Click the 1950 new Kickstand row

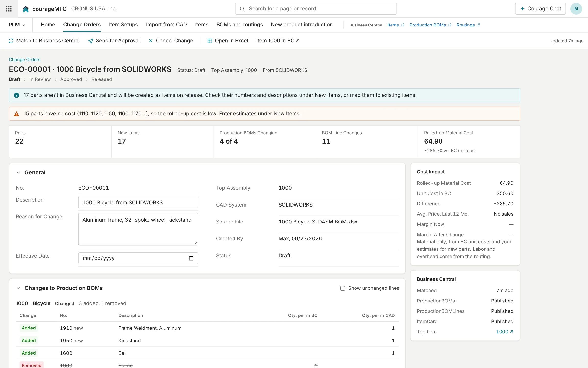(207, 341)
